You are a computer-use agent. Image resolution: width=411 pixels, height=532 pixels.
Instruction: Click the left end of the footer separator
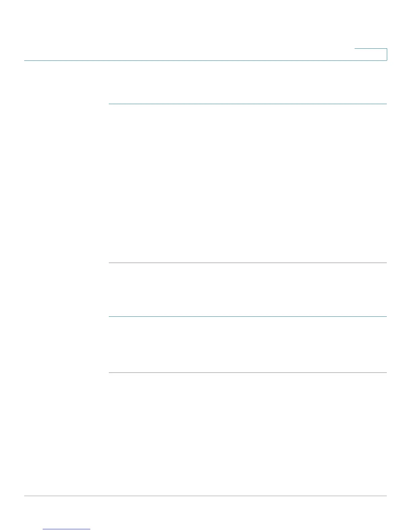tap(26, 496)
